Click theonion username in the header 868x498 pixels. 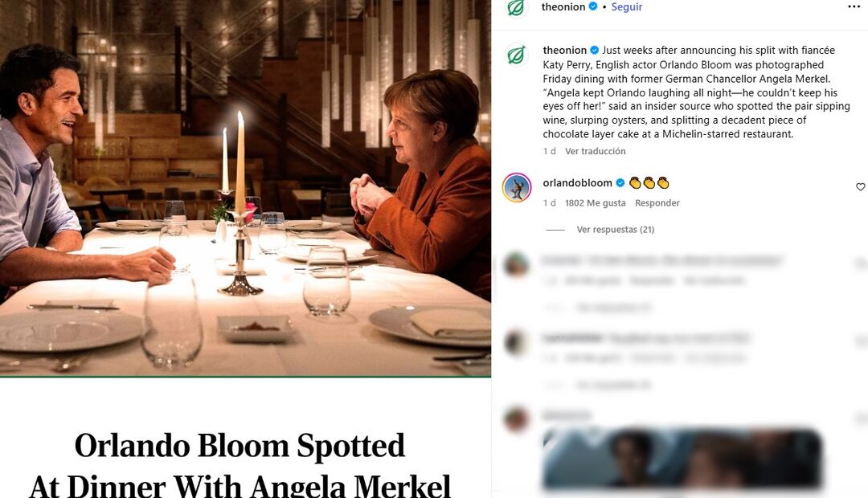(x=564, y=6)
